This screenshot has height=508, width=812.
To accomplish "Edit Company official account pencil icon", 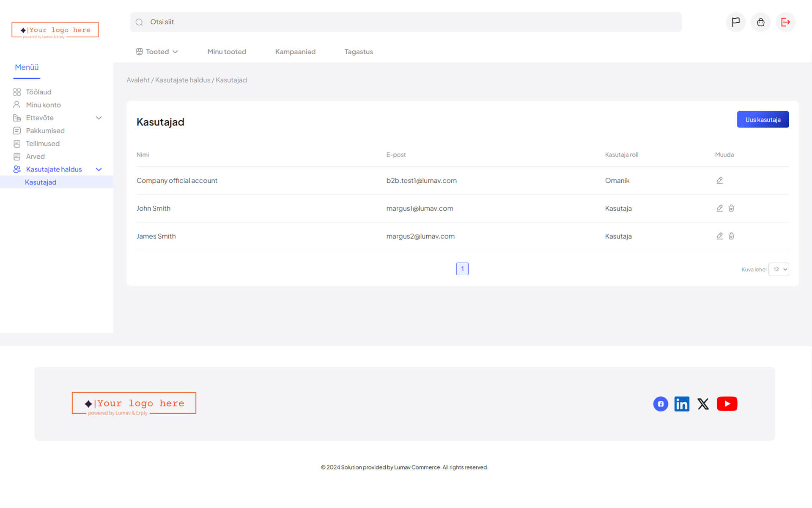I will 719,180.
